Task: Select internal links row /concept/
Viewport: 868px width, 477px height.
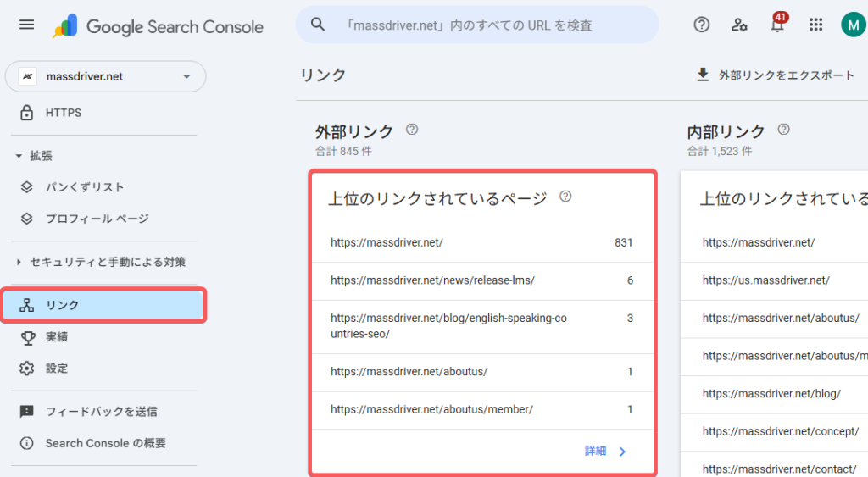Action: pos(775,432)
